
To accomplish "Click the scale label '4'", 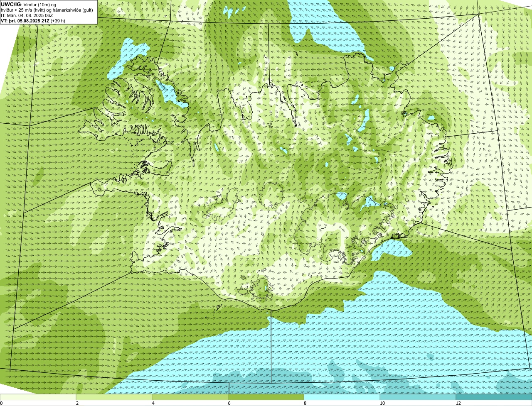I will [x=153, y=403].
